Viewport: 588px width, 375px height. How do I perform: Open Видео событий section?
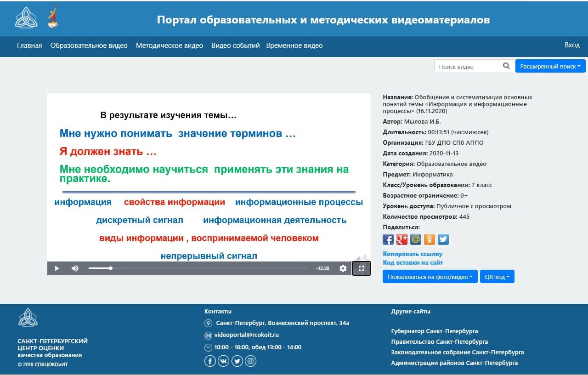[x=236, y=45]
